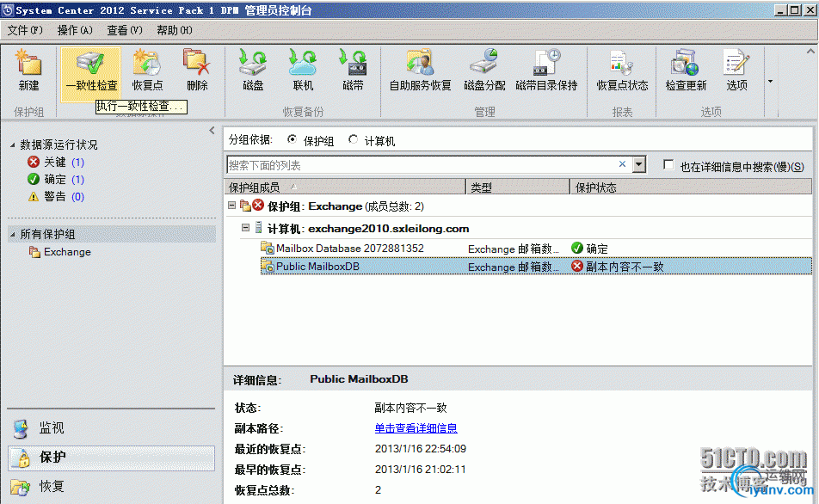Click the Public MailboxDB item icon

pyautogui.click(x=268, y=267)
